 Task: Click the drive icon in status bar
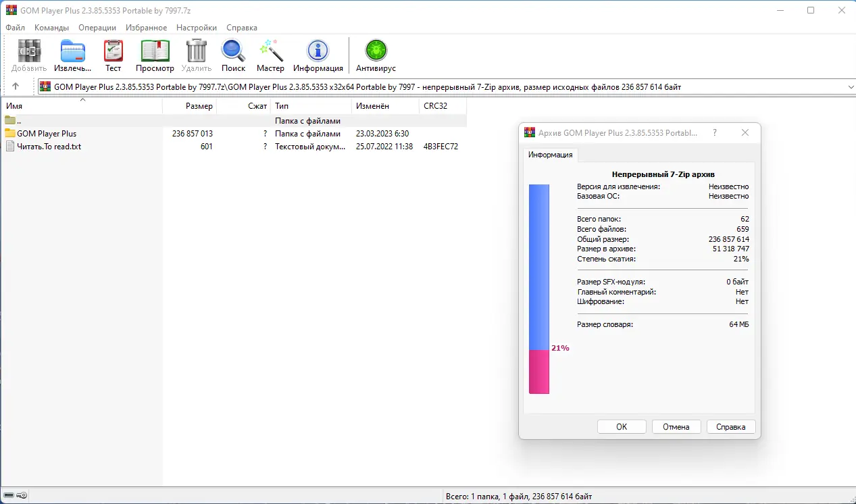[7, 496]
